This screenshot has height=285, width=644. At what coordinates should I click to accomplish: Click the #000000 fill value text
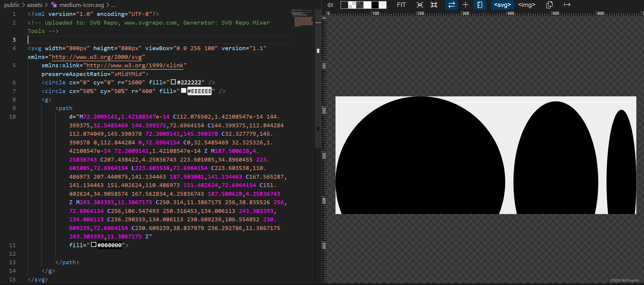109,245
